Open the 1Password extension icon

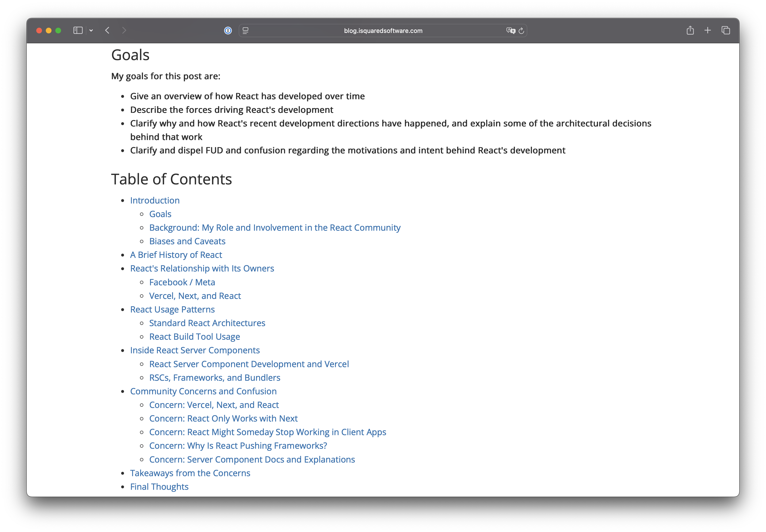coord(228,31)
